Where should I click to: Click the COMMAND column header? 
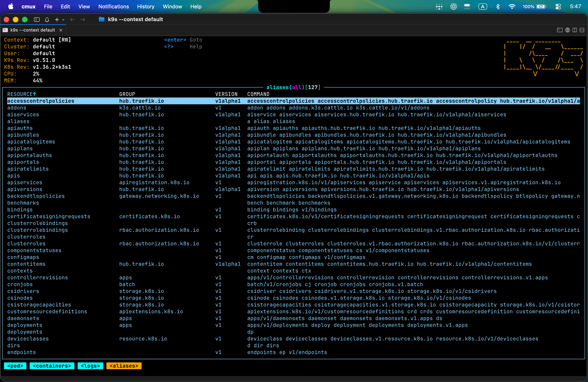pyautogui.click(x=258, y=94)
